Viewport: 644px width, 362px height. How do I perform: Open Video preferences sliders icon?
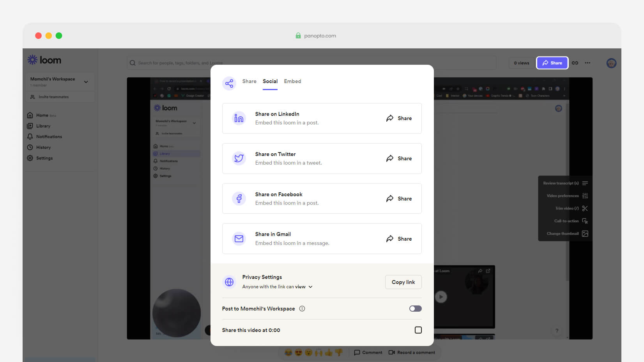[585, 196]
